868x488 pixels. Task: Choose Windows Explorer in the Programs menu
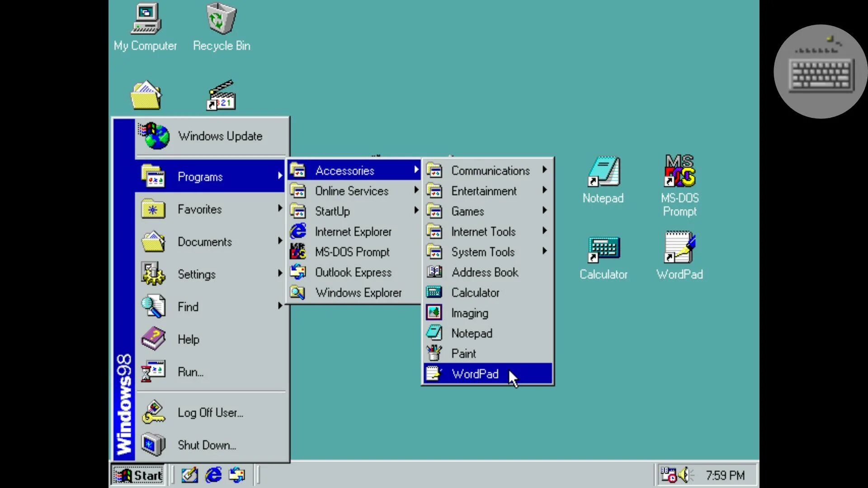pyautogui.click(x=358, y=293)
